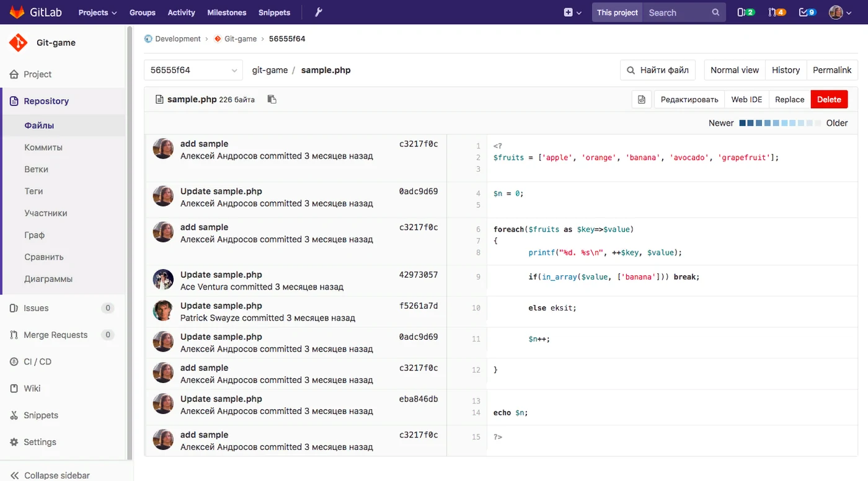
Task: Open the admin area wrench icon
Action: (319, 12)
